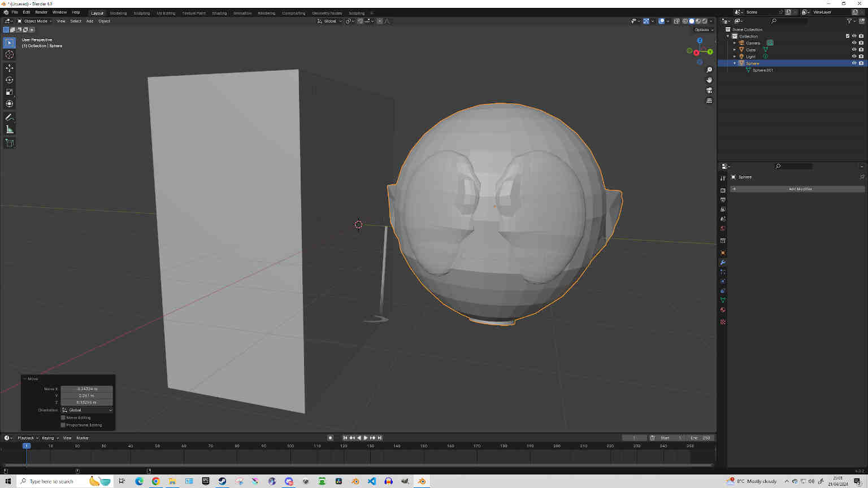Uncheck Collection exclude-from-view-layer checkbox
Viewport: 868px width, 488px height.
tap(848, 36)
